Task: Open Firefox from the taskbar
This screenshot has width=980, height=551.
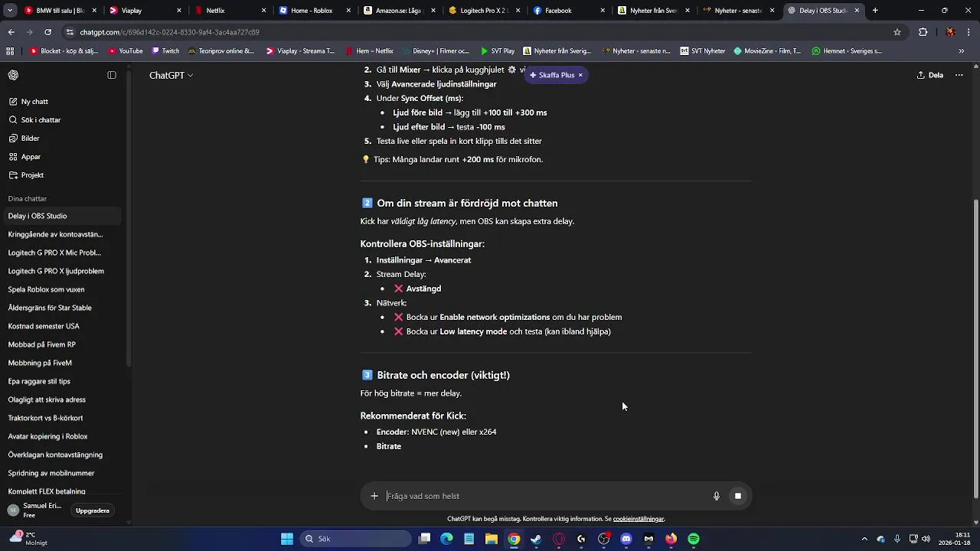Action: click(671, 539)
